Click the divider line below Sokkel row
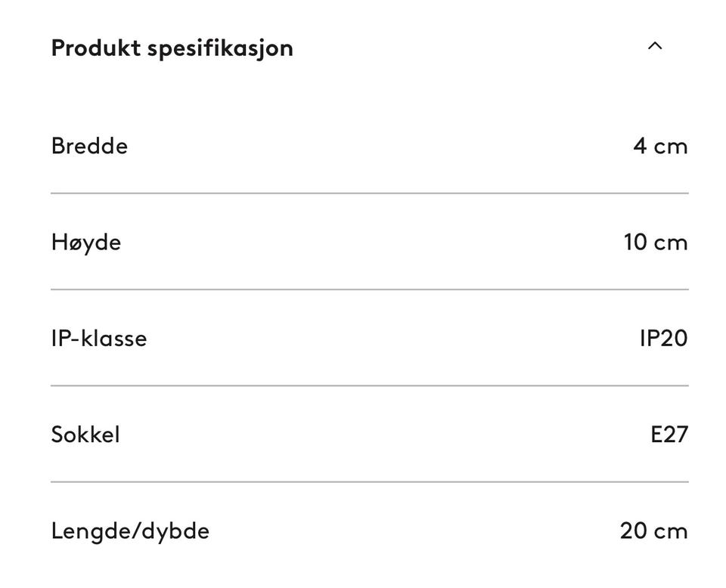The height and width of the screenshot is (588, 726). 369,481
